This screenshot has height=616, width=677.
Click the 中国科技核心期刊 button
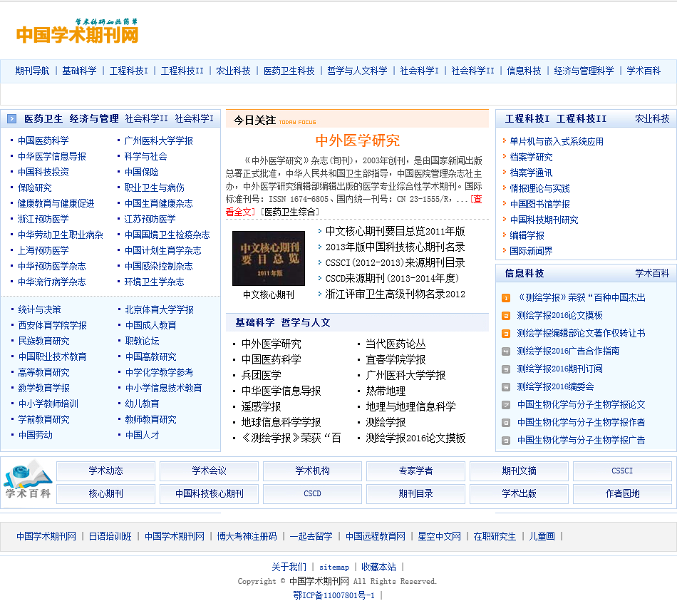point(209,494)
